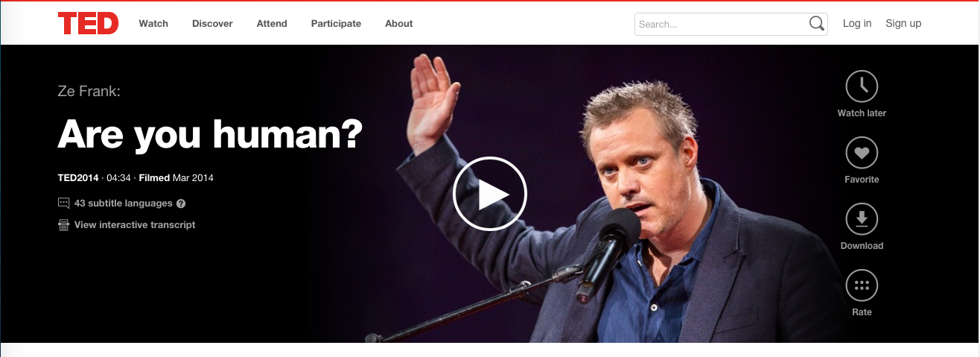This screenshot has width=980, height=357.
Task: Play the Are you human? video
Action: [x=490, y=194]
